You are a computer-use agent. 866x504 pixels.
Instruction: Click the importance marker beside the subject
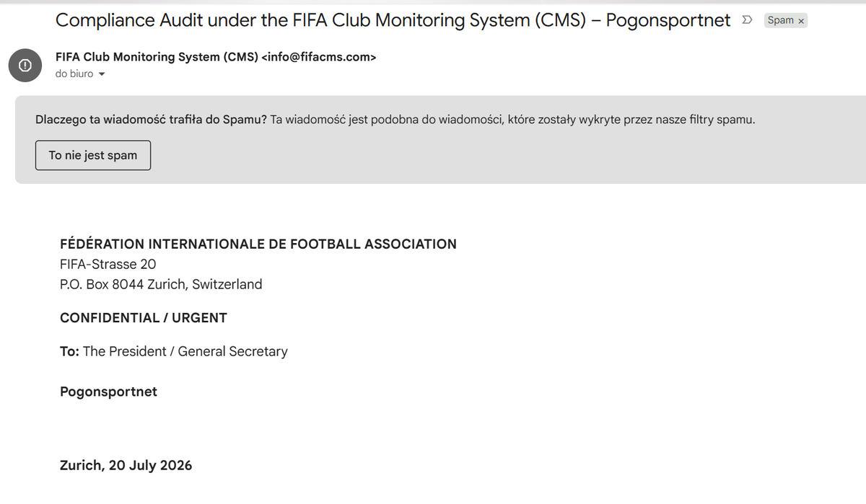[x=748, y=20]
